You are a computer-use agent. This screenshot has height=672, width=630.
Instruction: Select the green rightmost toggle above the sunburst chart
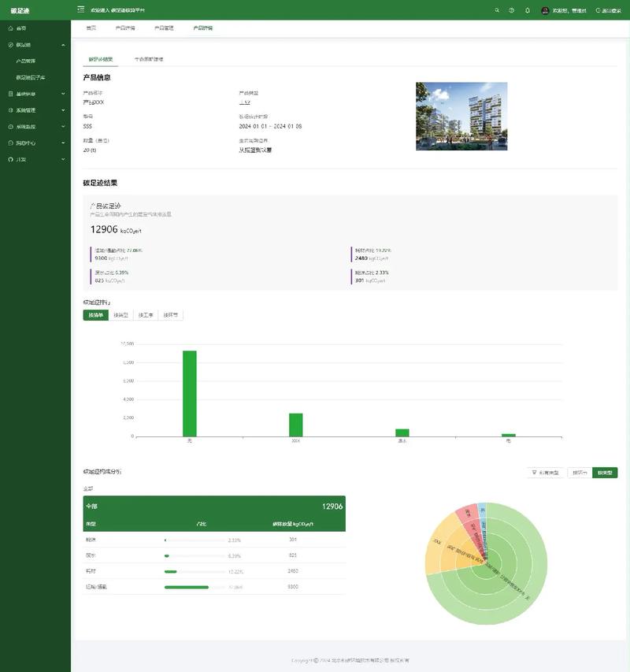605,472
